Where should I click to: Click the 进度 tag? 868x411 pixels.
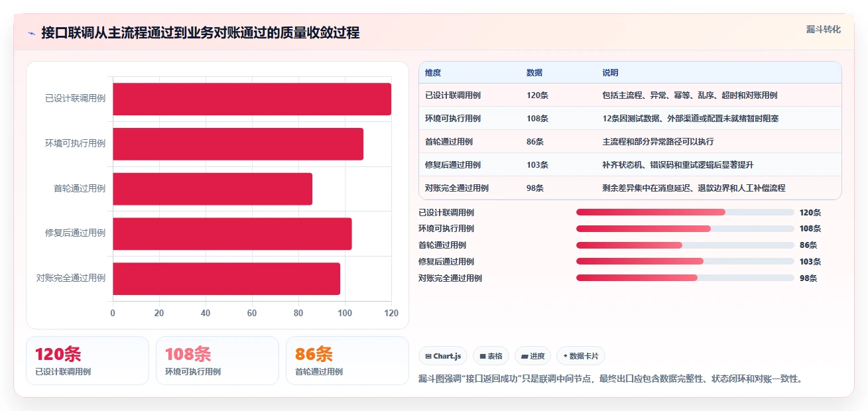click(x=532, y=357)
